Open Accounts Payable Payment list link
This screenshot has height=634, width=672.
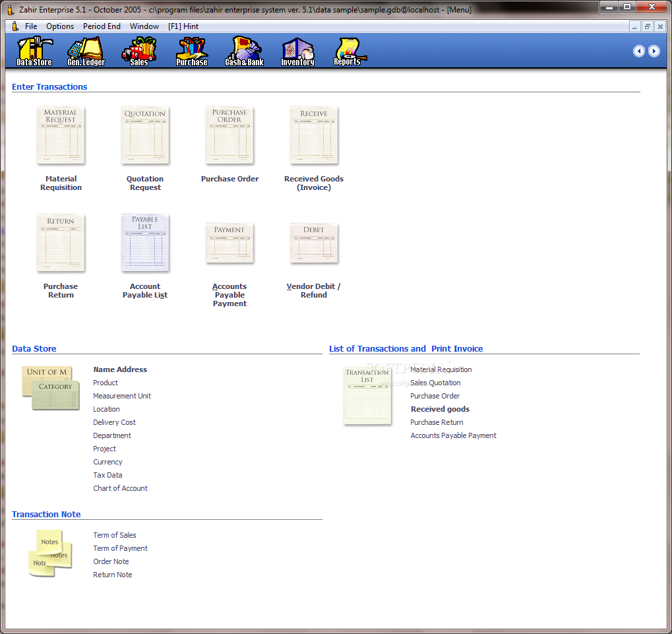pos(454,435)
